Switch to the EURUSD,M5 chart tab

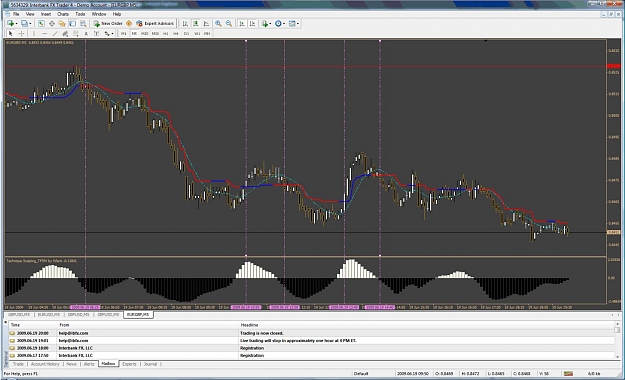click(49, 315)
